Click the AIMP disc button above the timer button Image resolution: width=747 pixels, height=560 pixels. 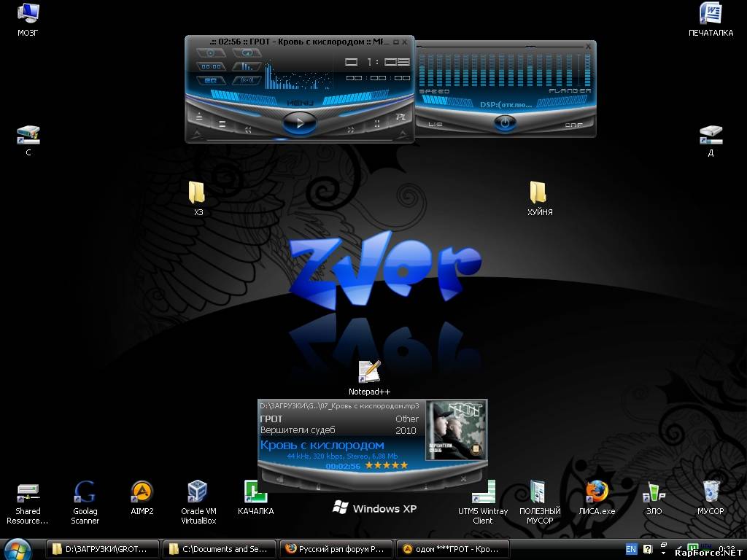click(211, 52)
